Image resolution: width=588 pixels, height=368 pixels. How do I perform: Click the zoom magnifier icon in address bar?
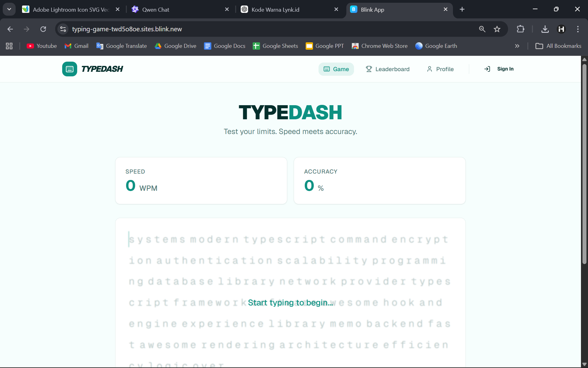point(482,29)
